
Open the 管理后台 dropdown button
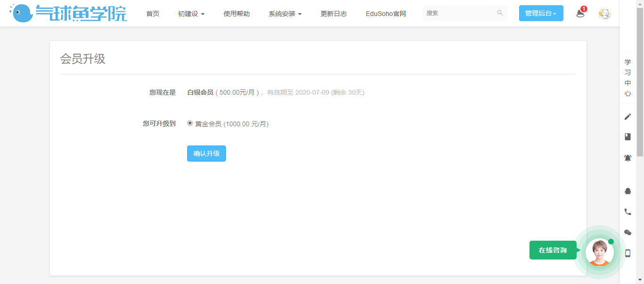coord(541,13)
